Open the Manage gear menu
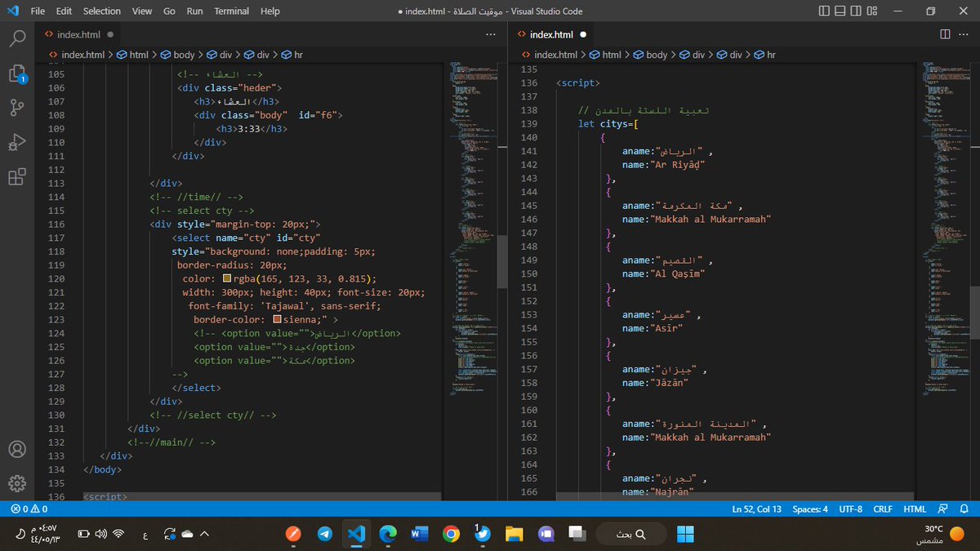 coord(17,482)
